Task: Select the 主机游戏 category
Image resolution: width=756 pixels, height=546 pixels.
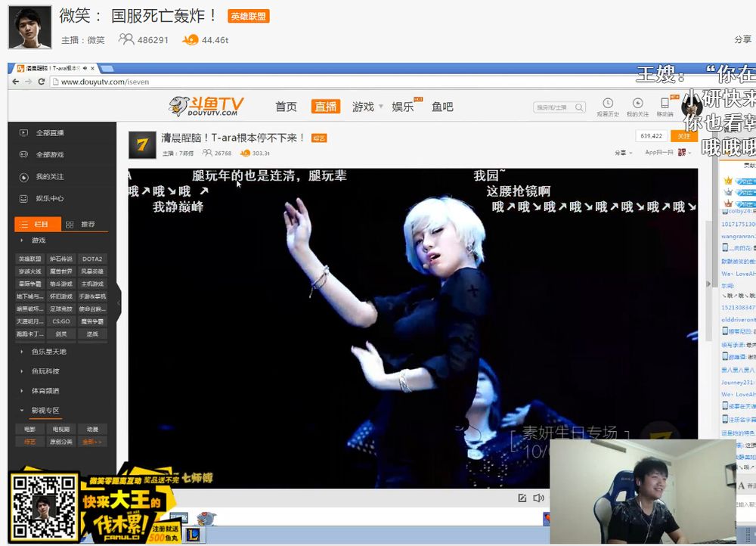Action: pyautogui.click(x=92, y=284)
